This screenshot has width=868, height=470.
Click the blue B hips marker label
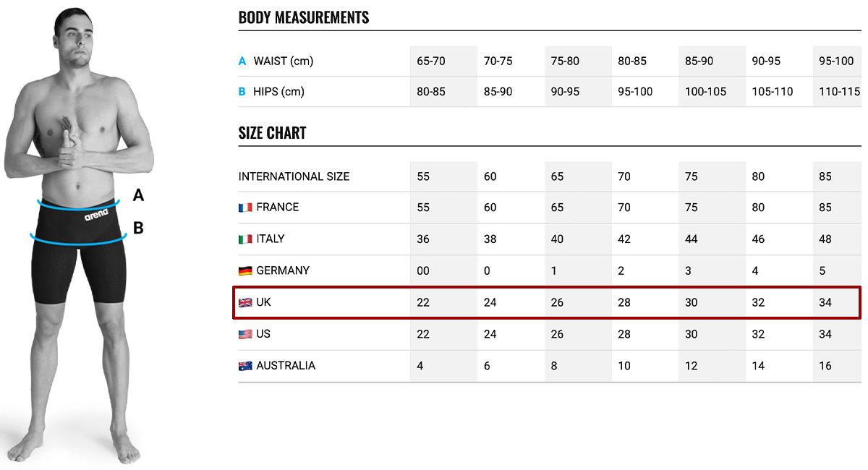click(243, 92)
